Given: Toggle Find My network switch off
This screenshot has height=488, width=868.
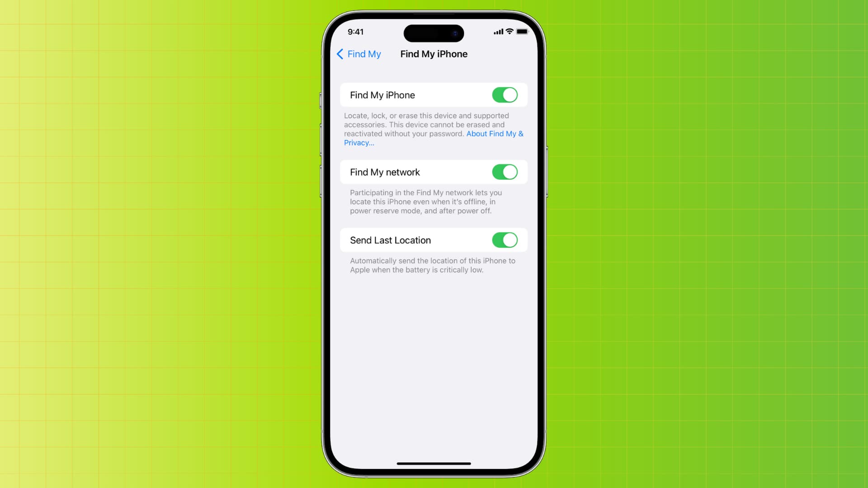Looking at the screenshot, I should (x=504, y=172).
